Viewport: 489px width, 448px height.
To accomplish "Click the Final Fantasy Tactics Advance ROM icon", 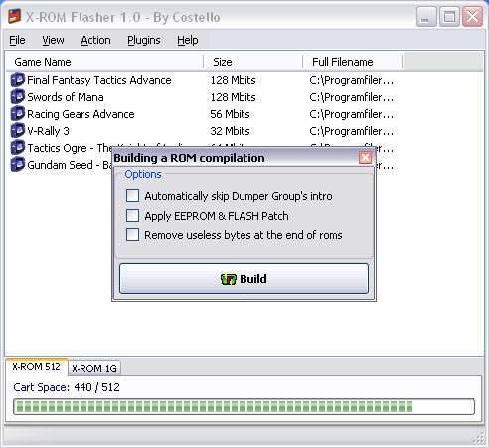I will (x=18, y=80).
